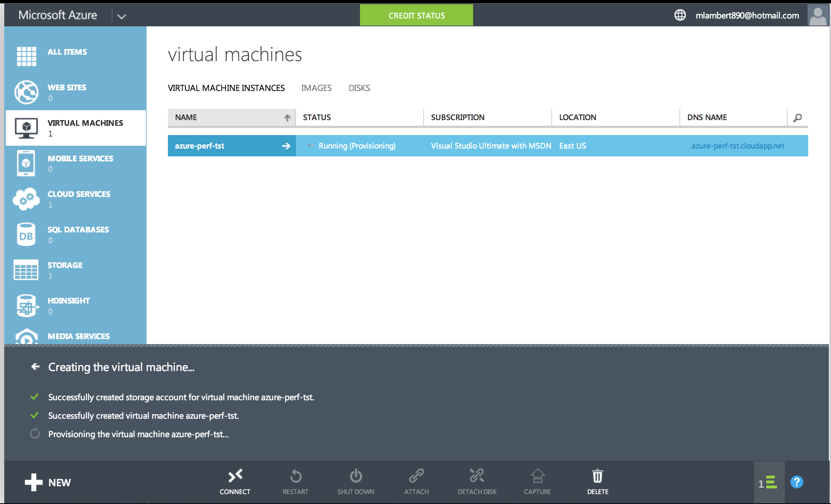The width and height of the screenshot is (831, 504).
Task: Click the Storage table icon in sidebar
Action: point(26,270)
